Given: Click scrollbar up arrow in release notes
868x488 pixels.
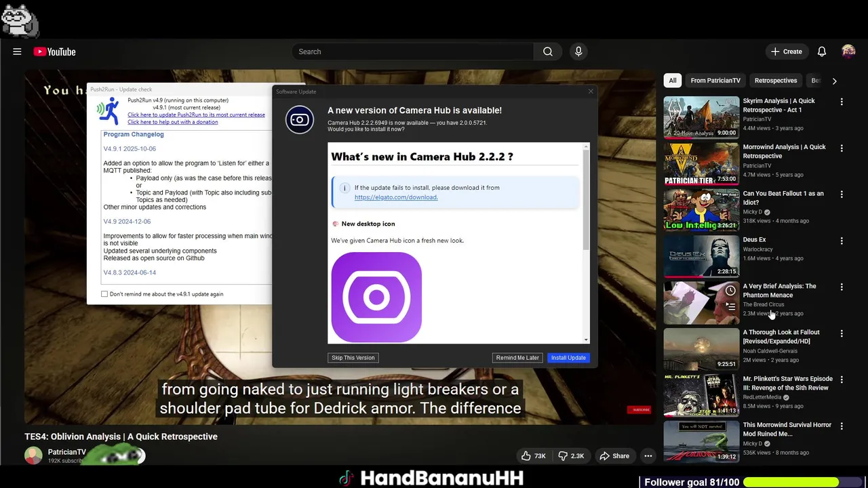Looking at the screenshot, I should point(586,146).
